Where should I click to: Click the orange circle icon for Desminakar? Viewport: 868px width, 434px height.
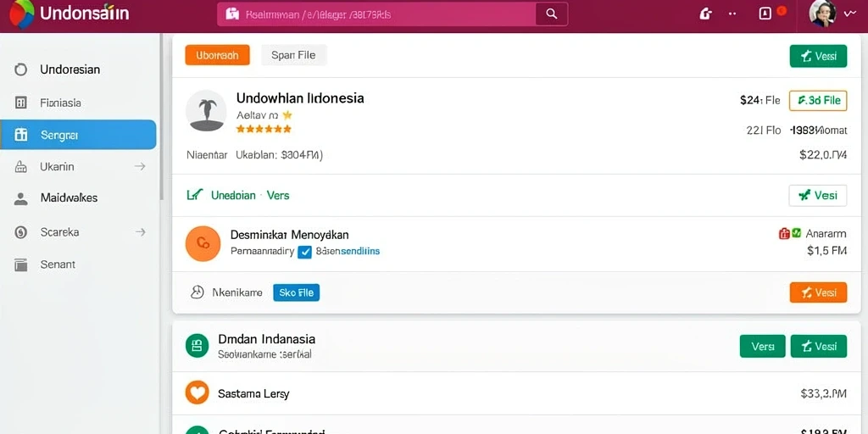tap(203, 243)
